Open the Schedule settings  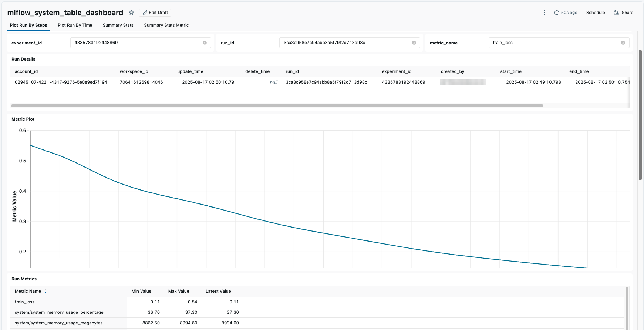coord(595,13)
